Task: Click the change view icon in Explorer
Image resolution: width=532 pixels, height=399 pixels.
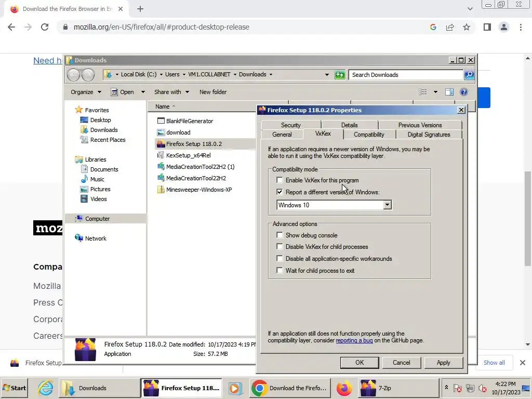Action: tap(423, 92)
